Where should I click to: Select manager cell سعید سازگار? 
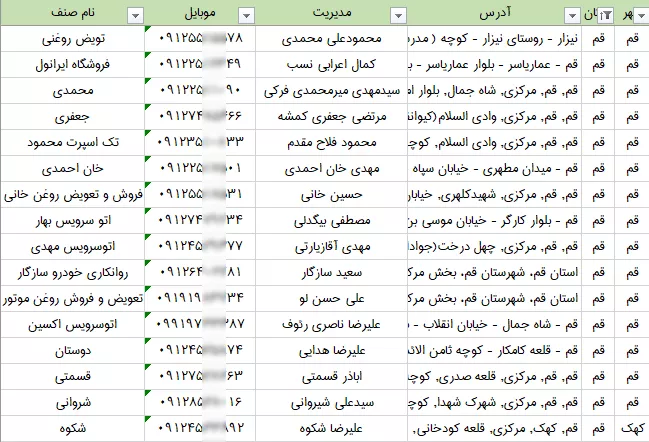point(331,273)
